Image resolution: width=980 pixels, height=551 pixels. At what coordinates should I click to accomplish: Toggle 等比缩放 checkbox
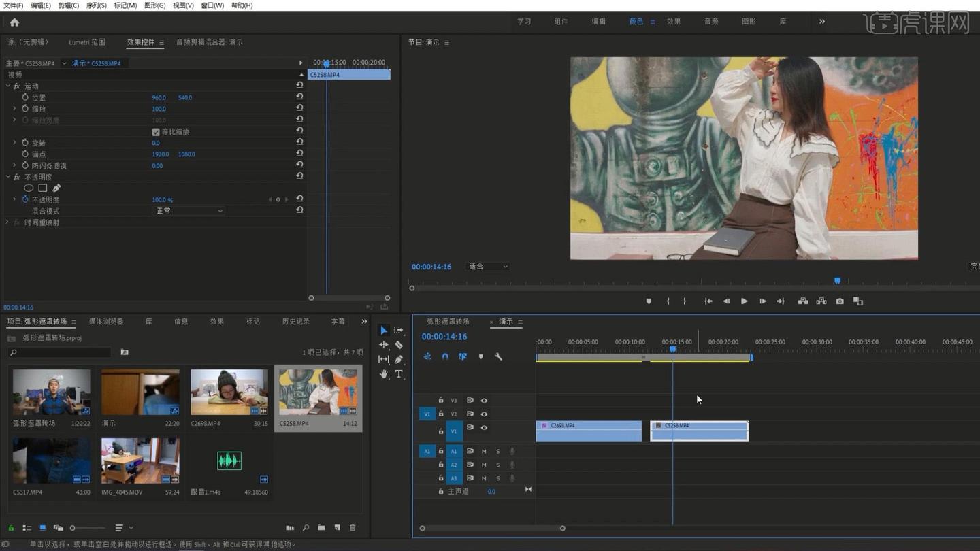point(156,132)
